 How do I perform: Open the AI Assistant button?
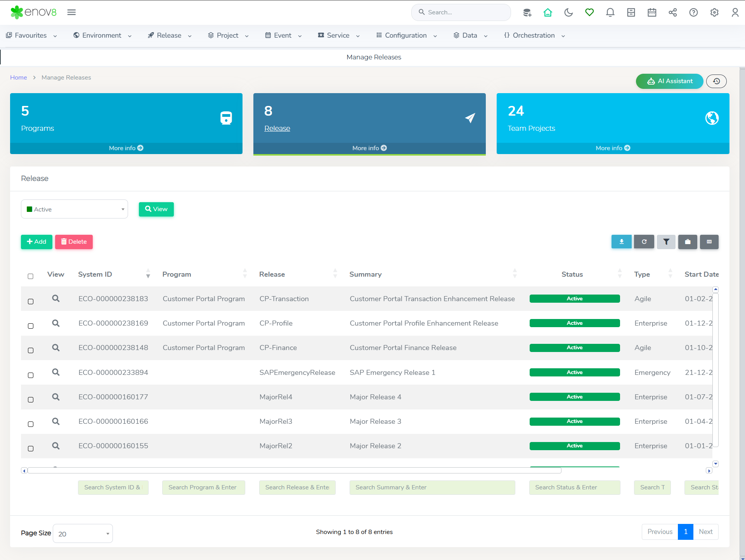coord(669,81)
